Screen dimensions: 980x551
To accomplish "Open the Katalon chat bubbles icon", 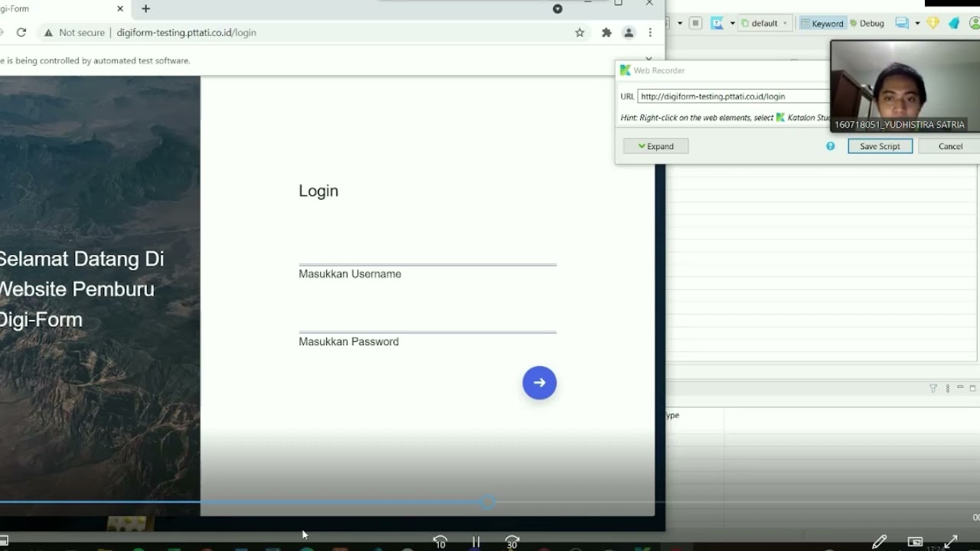I will pos(902,23).
